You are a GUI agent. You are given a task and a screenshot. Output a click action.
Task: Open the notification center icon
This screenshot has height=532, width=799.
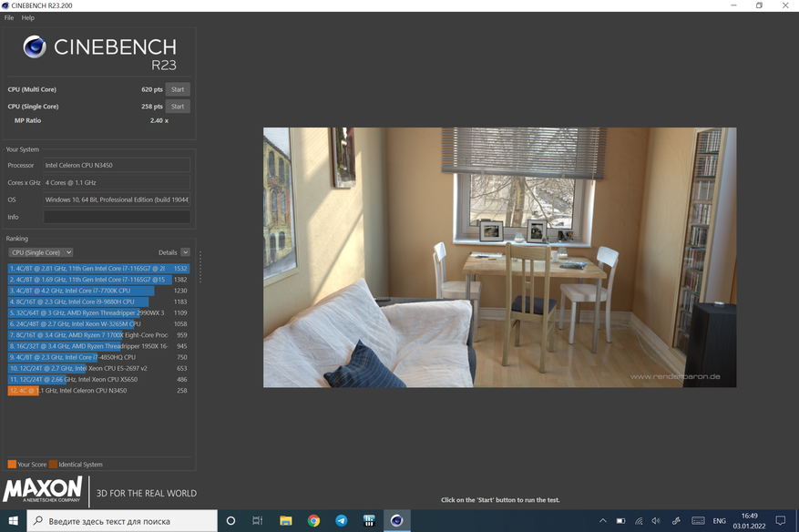[x=781, y=521]
